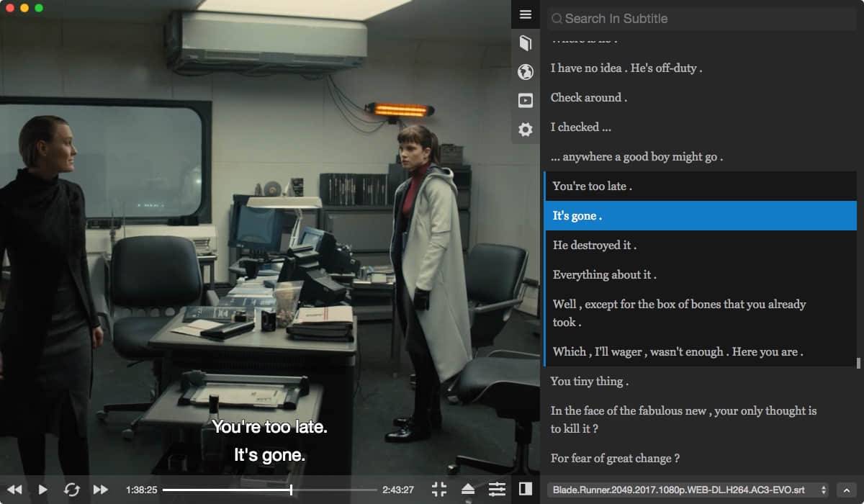Exit full screen using the collapse arrows icon
The height and width of the screenshot is (504, 864).
[x=439, y=490]
